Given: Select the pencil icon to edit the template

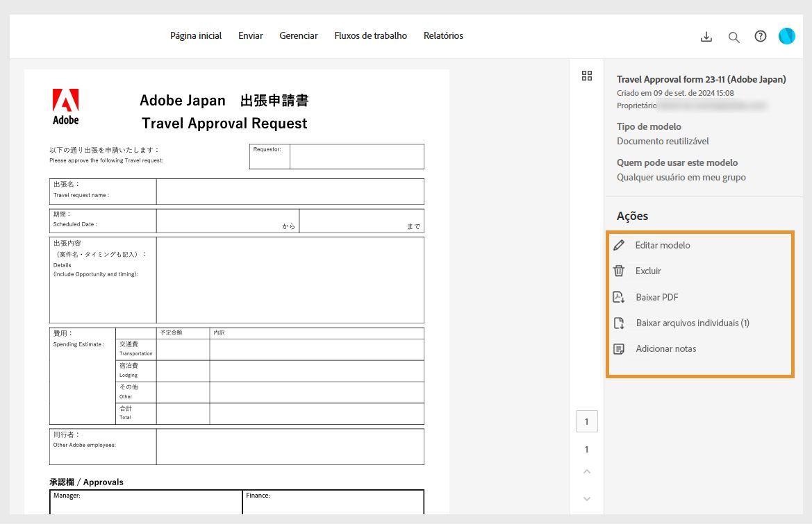Looking at the screenshot, I should (x=619, y=245).
